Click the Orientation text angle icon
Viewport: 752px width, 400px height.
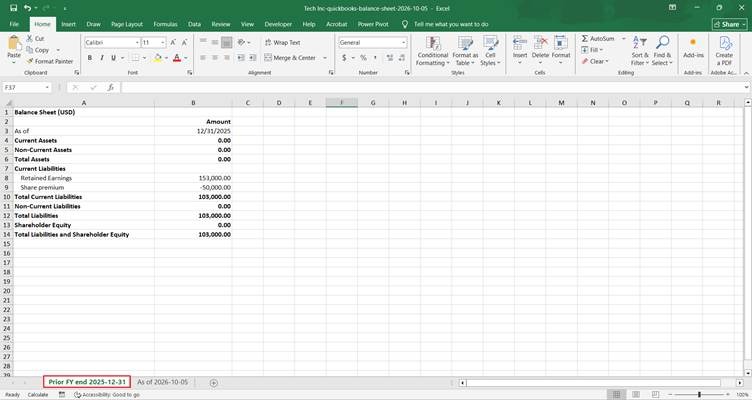coord(241,43)
